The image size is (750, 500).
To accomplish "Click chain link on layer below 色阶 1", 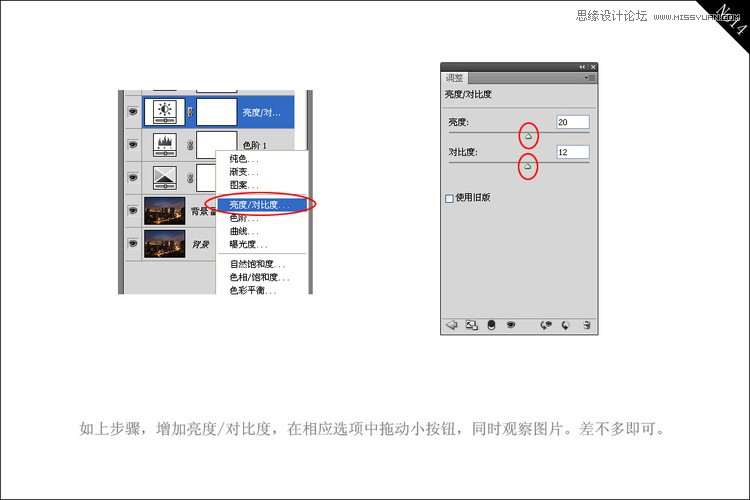I will pos(190,178).
